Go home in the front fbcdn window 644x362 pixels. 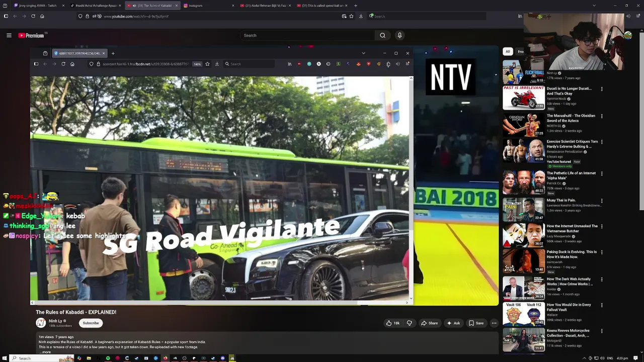[72, 64]
